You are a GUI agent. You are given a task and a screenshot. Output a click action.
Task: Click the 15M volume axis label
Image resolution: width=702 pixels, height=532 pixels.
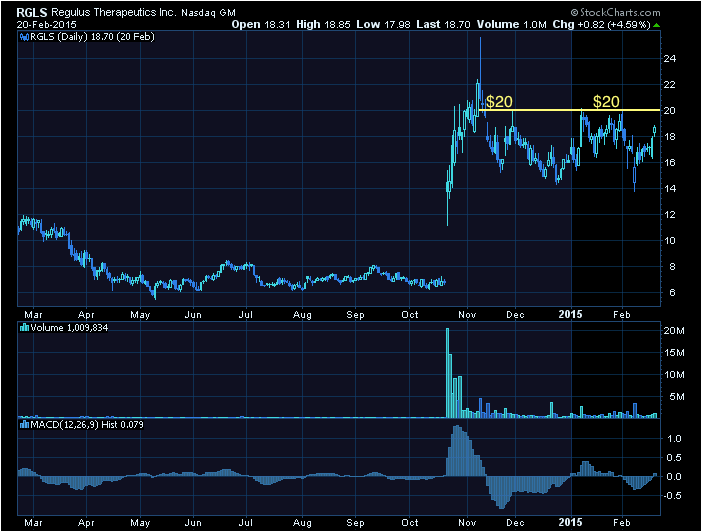(674, 353)
